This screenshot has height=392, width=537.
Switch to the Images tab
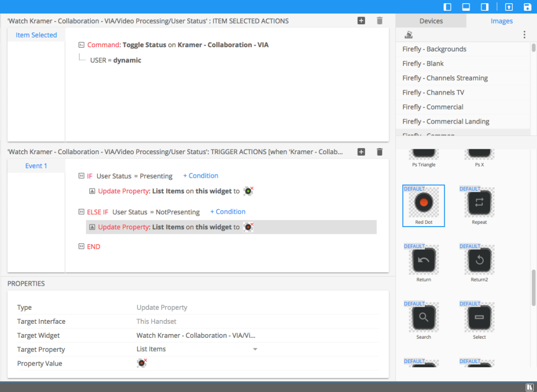coord(502,21)
